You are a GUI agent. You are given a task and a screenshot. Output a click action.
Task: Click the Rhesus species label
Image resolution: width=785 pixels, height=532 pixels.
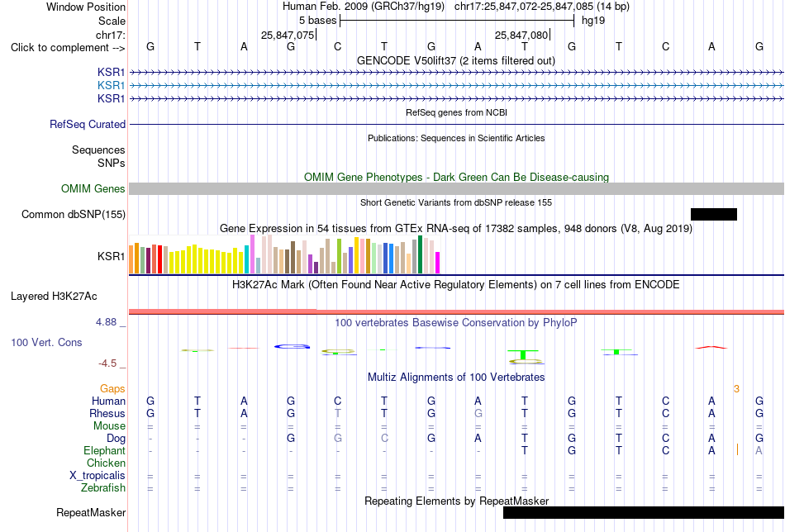click(107, 413)
